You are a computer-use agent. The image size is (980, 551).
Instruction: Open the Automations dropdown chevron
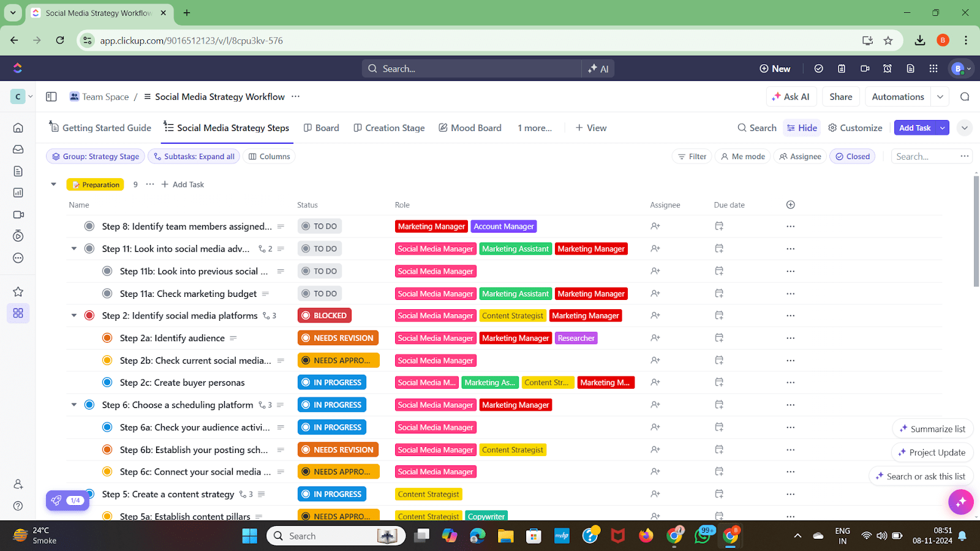tap(940, 97)
